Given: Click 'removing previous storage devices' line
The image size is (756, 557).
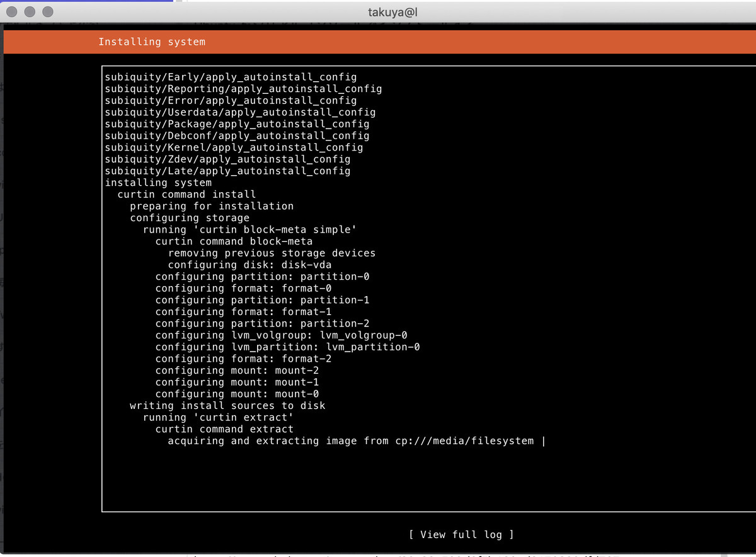Looking at the screenshot, I should pyautogui.click(x=272, y=253).
